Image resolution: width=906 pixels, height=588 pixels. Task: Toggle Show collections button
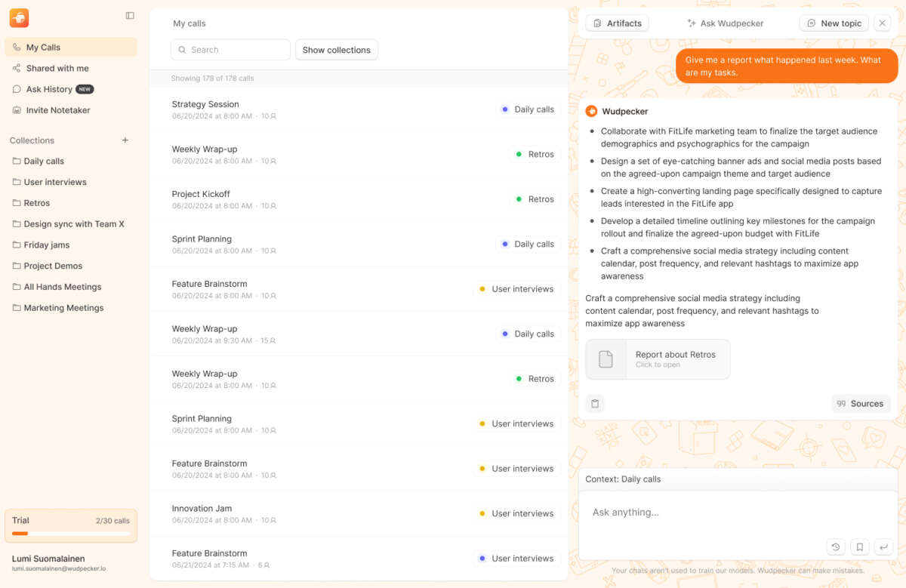(x=336, y=50)
